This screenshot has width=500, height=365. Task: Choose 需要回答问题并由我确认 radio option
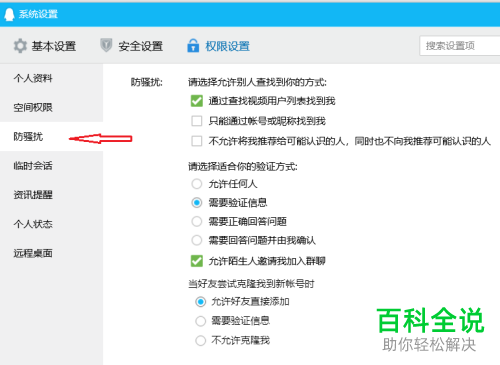[197, 240]
